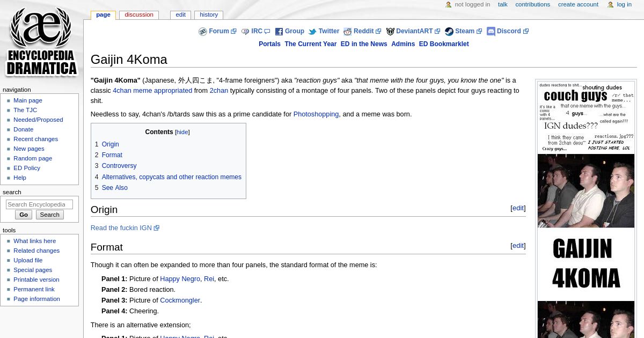Screen dimensions: 644x338
Task: Open the 'edit' tab
Action: [180, 15]
